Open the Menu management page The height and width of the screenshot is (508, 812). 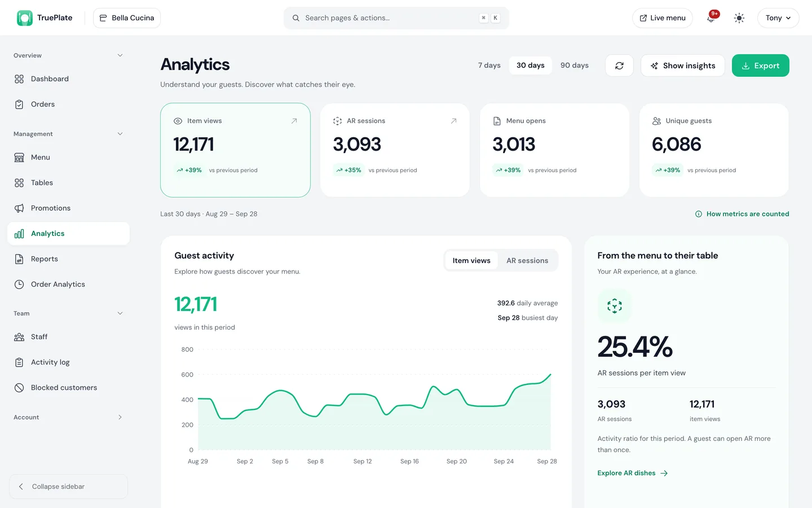click(x=68, y=157)
